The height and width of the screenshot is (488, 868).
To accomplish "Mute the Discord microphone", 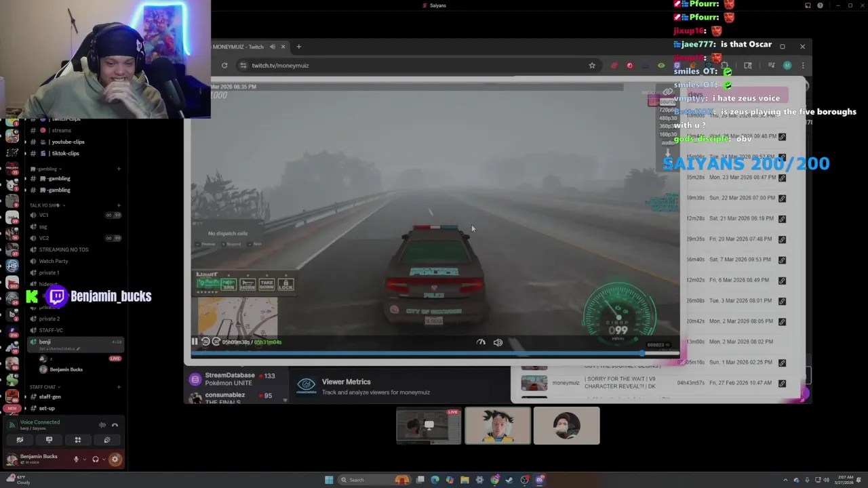I will [76, 460].
